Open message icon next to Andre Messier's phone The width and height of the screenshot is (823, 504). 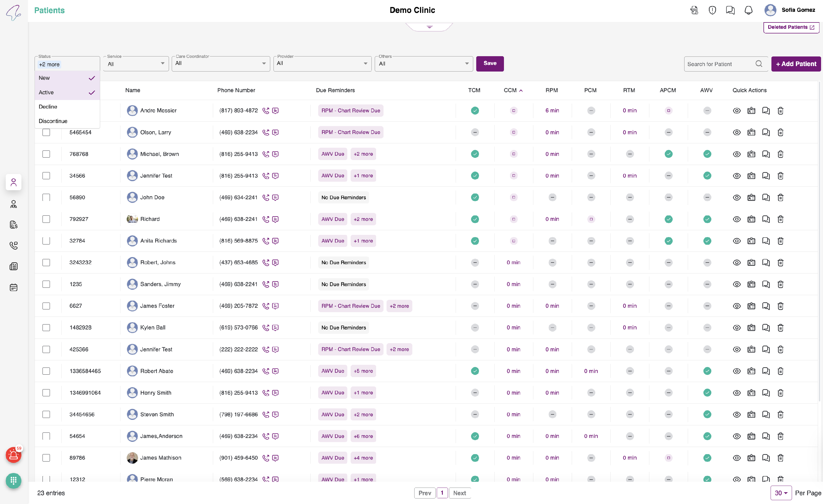(x=275, y=111)
